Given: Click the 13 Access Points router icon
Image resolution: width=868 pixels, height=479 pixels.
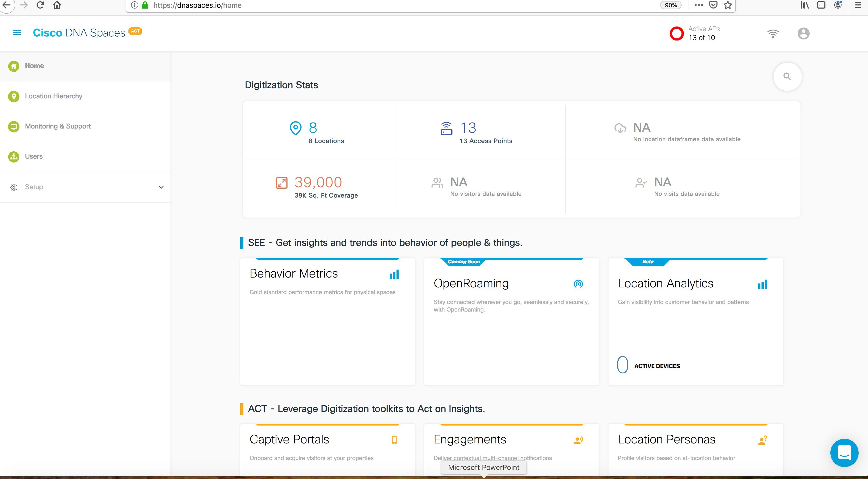Looking at the screenshot, I should [x=447, y=129].
